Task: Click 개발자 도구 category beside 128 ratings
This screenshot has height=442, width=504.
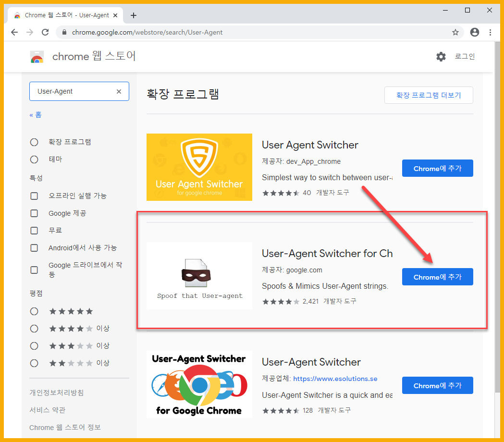Action: 334,410
